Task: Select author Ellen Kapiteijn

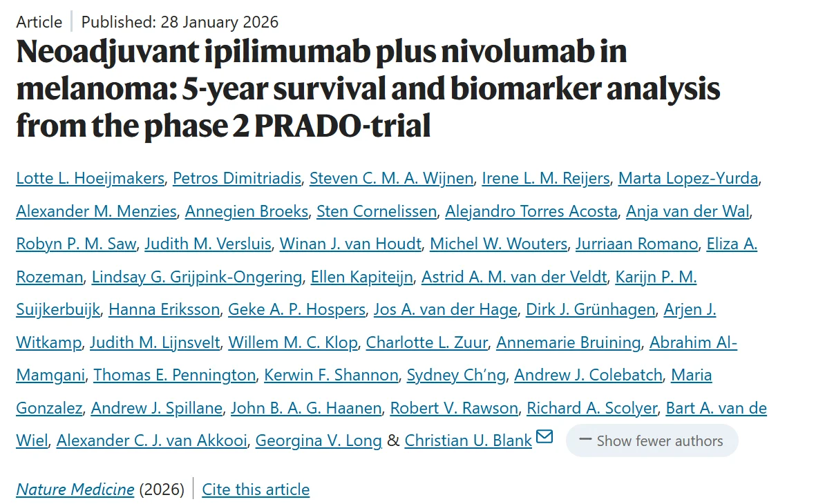Action: [362, 277]
